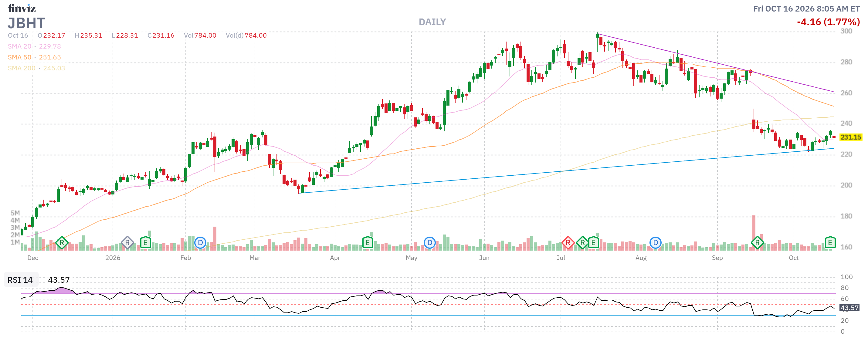Click the Oct 16 date label
Screen dimensions: 868x341
[x=18, y=35]
